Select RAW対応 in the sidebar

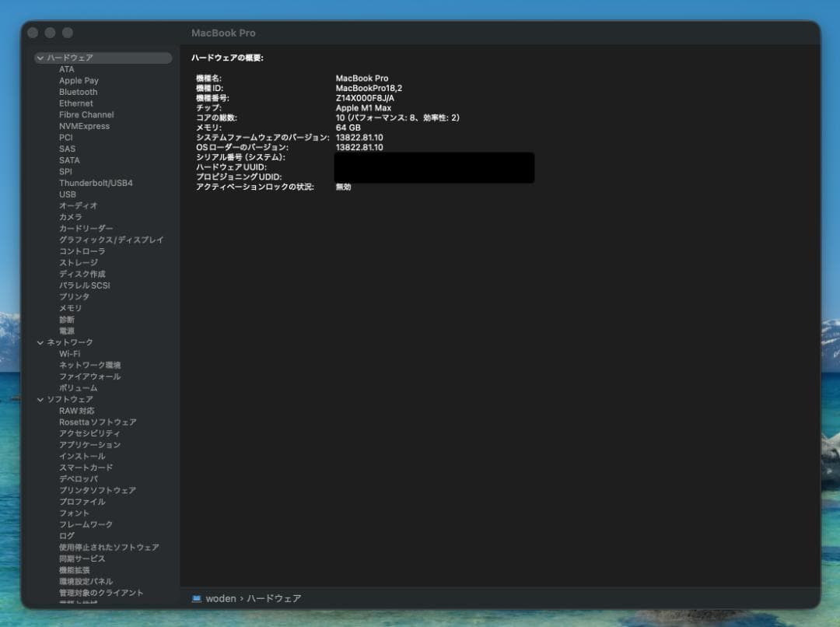pos(76,411)
